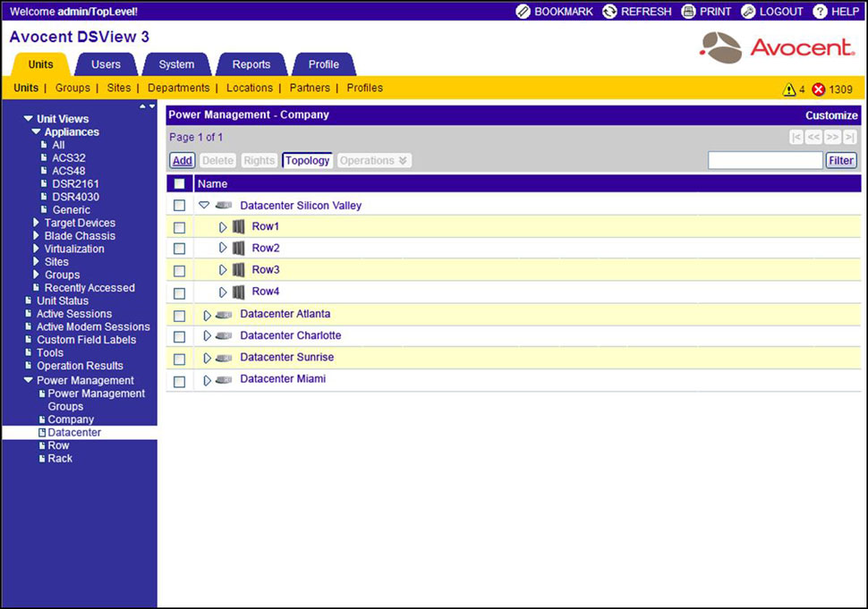Screen dimensions: 868x609
Task: Select Rack under Power Management sidebar
Action: [60, 459]
